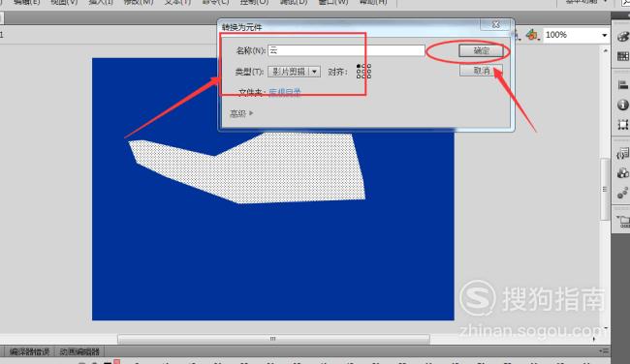Screen dimensions: 630x364
Task: Click the horizontal scrollbar thumb under stage
Action: pos(273,339)
